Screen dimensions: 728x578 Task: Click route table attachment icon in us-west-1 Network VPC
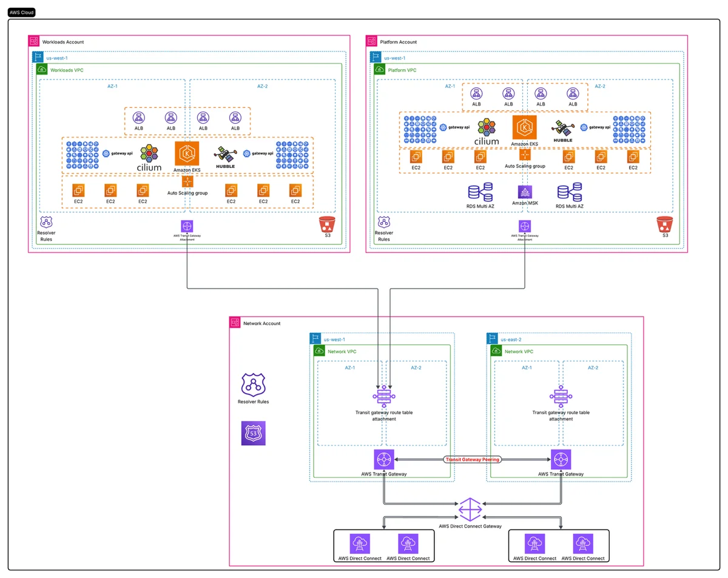pyautogui.click(x=383, y=397)
